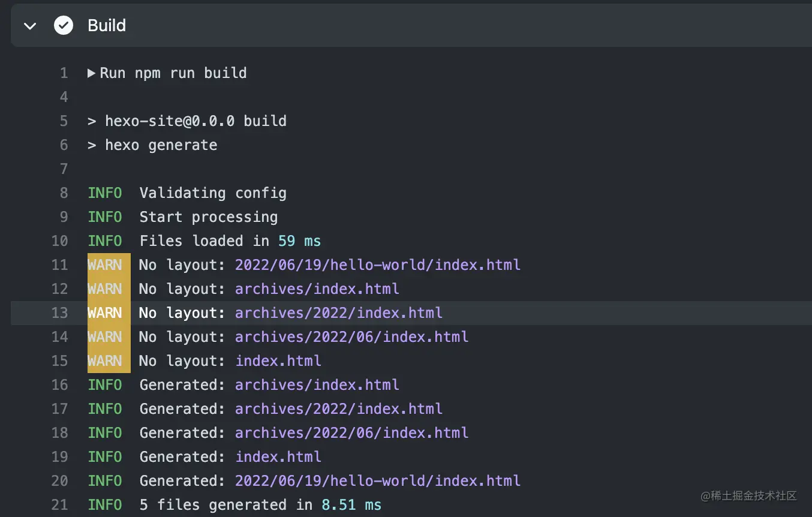Select line number 5 in log
812x517 pixels.
[x=64, y=121]
